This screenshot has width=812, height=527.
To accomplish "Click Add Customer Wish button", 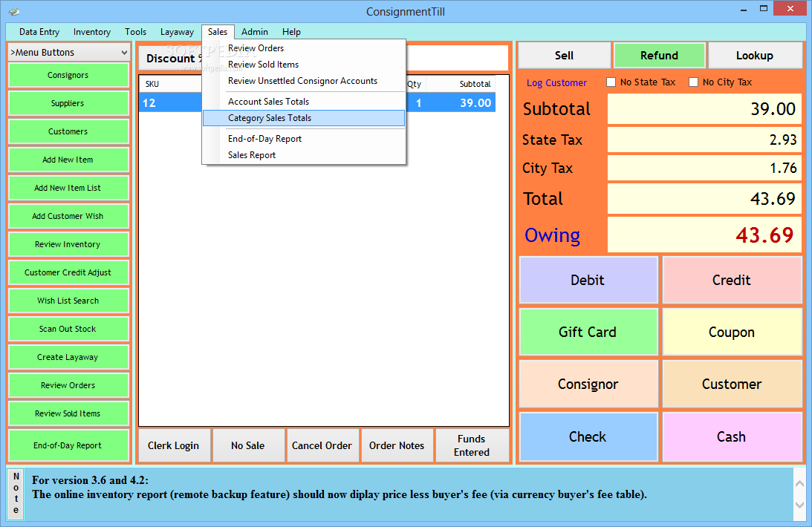I will [68, 216].
